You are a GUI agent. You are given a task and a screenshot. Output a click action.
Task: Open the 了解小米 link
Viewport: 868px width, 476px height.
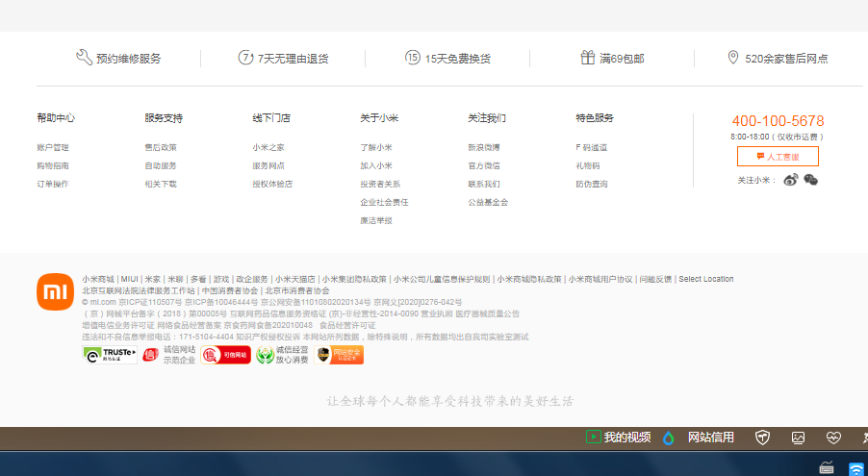[376, 147]
